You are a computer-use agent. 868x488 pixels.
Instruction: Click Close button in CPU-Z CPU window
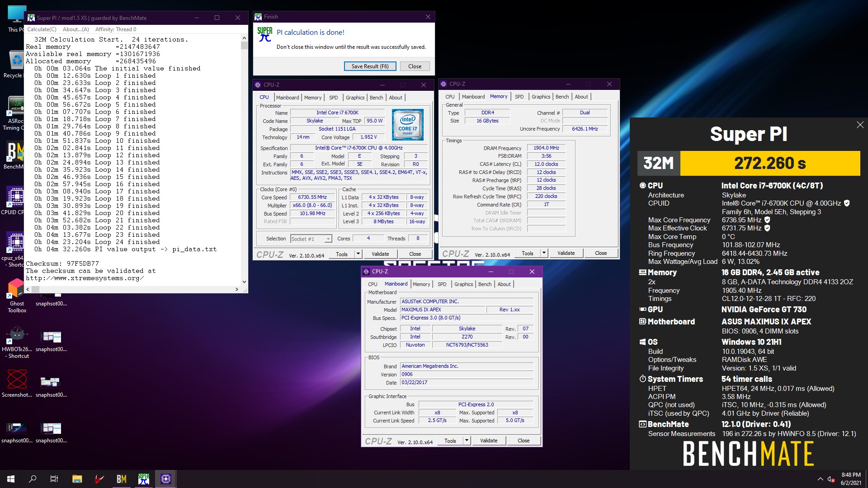(x=415, y=254)
